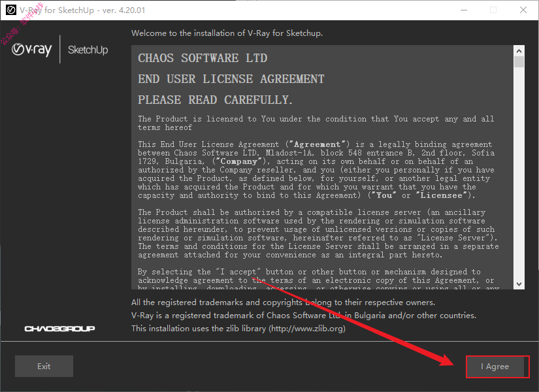The height and width of the screenshot is (392, 539).
Task: Click the Welcome to the installation text
Action: 227,33
